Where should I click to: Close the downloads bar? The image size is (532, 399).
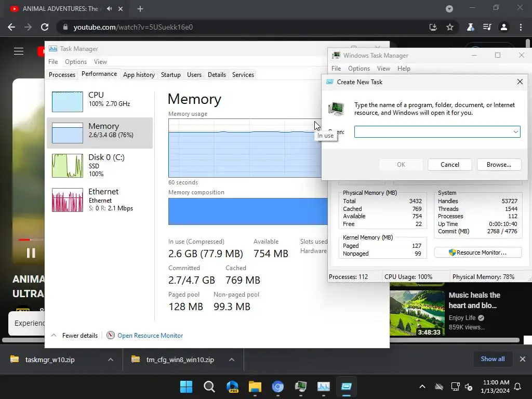tap(523, 359)
